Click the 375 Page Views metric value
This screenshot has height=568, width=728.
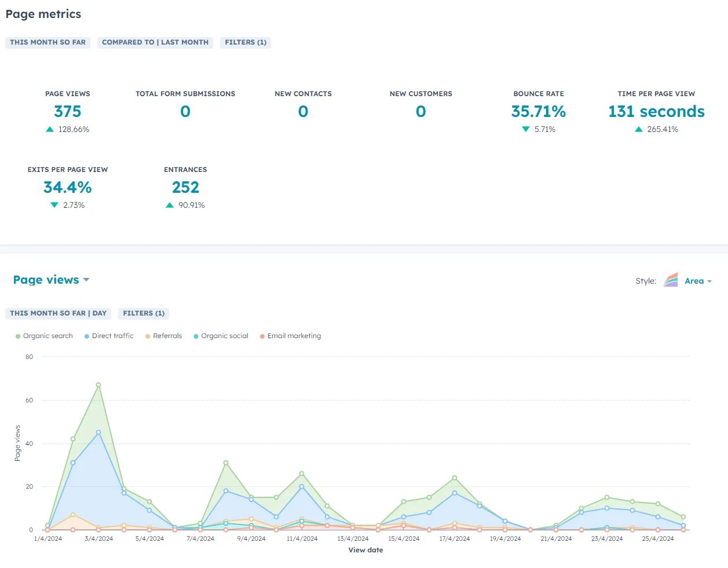[x=68, y=111]
